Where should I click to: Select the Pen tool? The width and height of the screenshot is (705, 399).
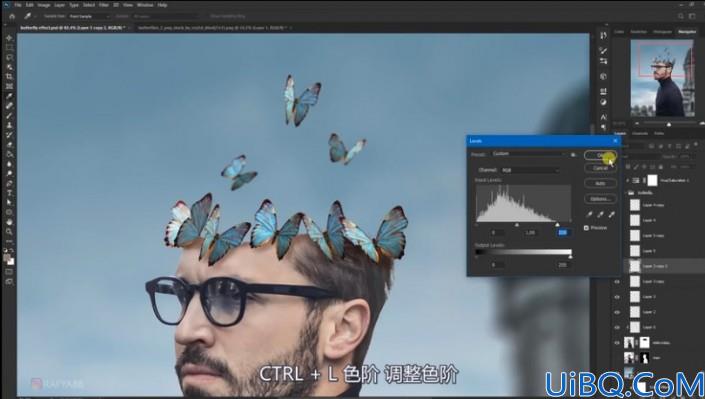coord(9,184)
